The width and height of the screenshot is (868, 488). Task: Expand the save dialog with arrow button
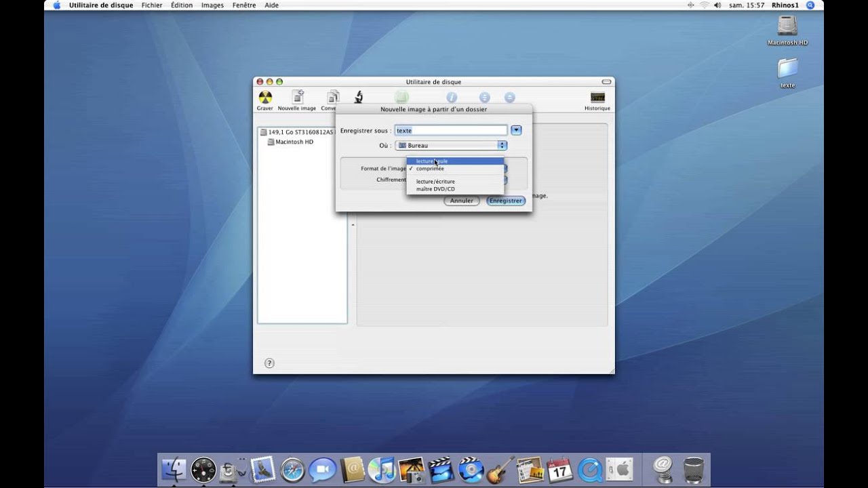(516, 130)
